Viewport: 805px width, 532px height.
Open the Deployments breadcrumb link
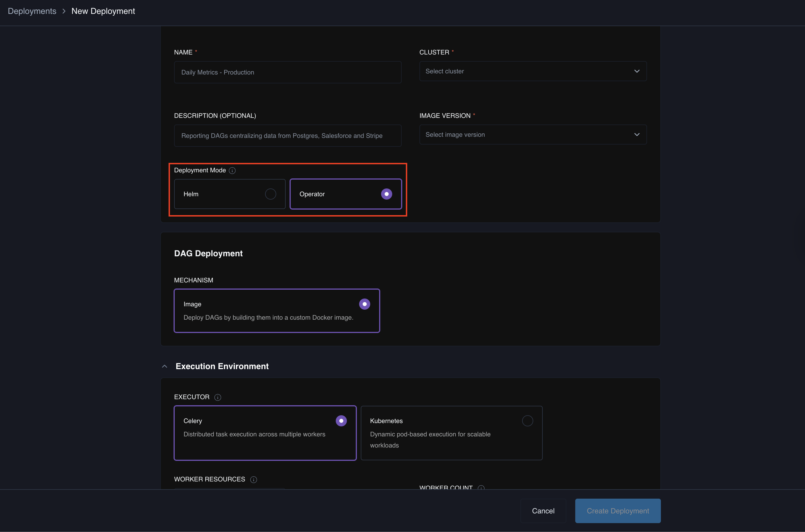pyautogui.click(x=32, y=11)
